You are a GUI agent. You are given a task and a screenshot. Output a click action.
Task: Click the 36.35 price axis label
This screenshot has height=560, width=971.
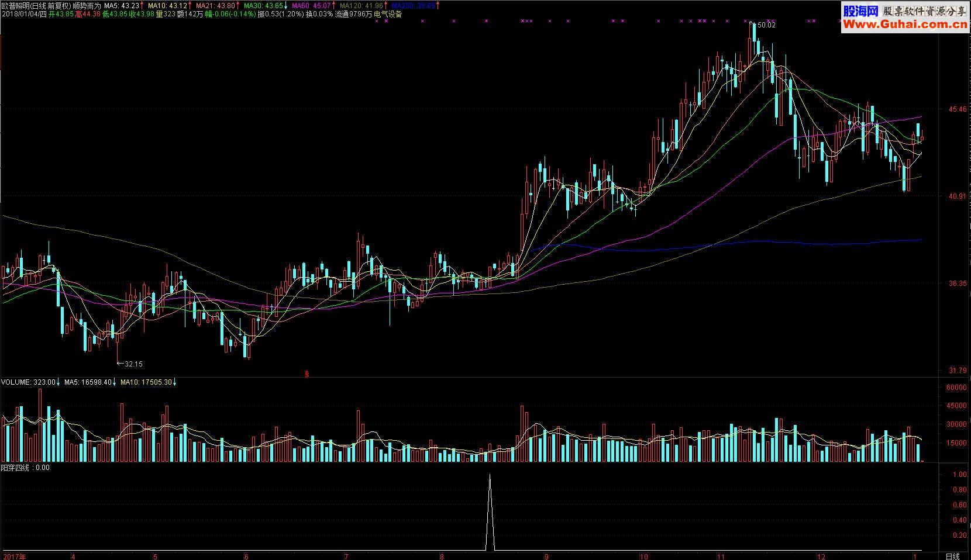(x=958, y=284)
